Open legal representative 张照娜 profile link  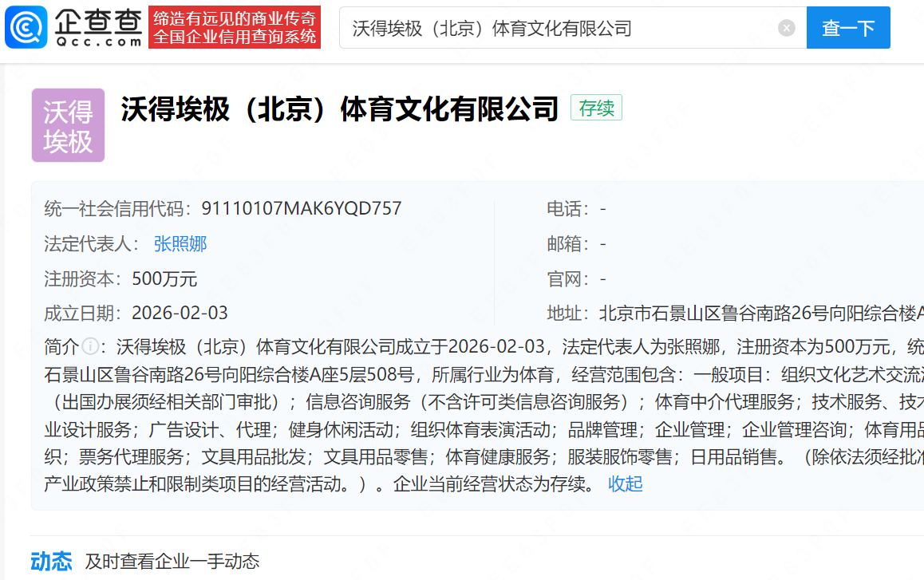[180, 243]
